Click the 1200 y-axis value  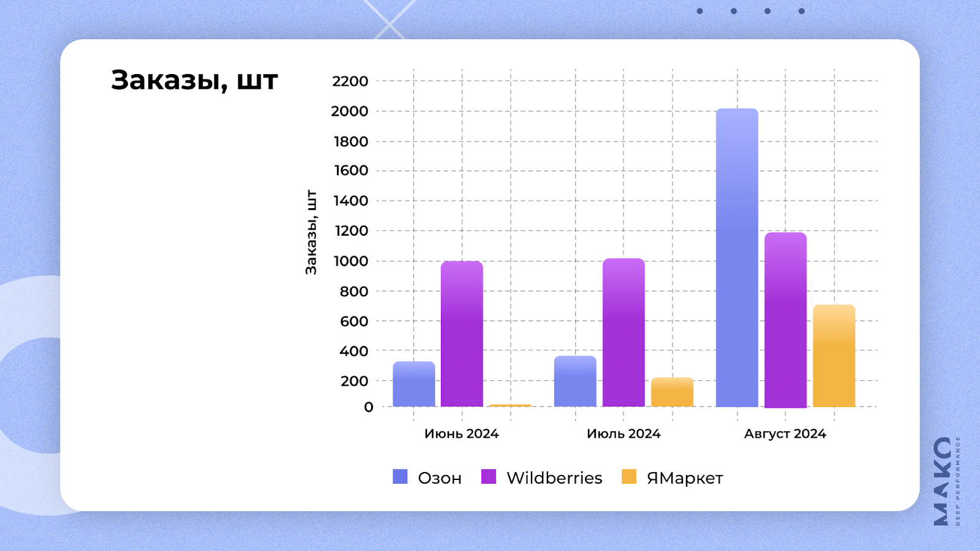352,231
